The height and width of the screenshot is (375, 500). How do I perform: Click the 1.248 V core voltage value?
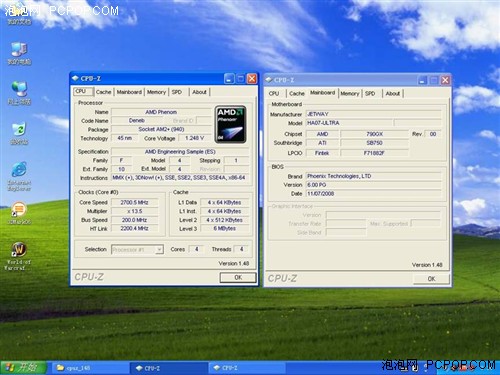coord(194,138)
